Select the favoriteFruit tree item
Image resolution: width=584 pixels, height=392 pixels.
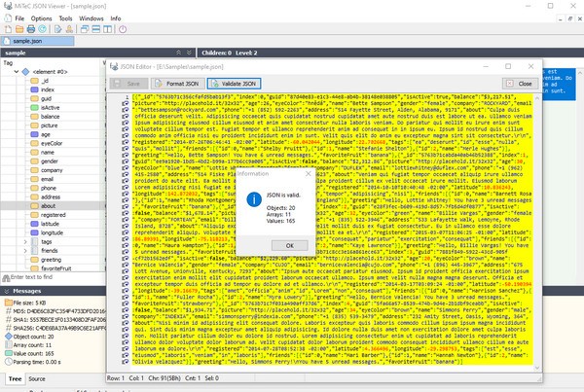click(x=55, y=268)
